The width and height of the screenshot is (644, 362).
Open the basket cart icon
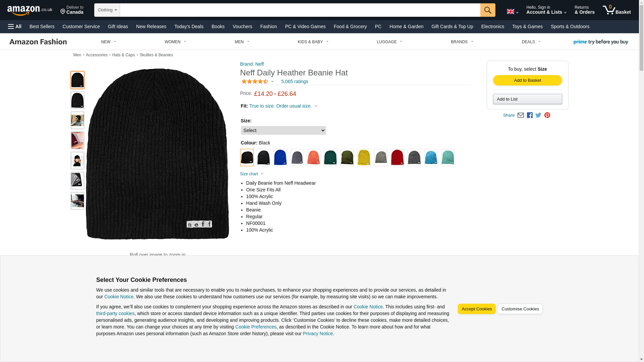616,10
